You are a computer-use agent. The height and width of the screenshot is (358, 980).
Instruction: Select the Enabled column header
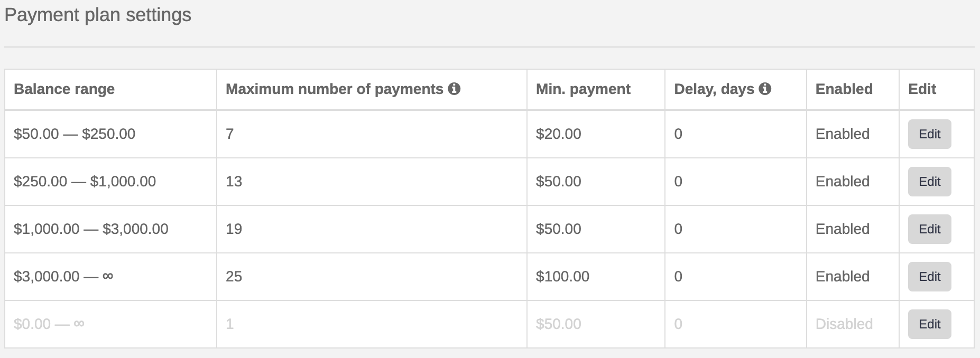tap(844, 89)
